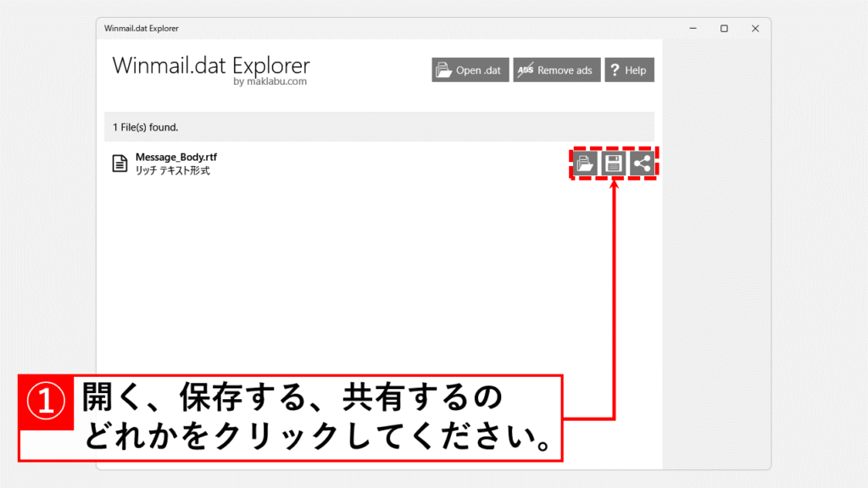This screenshot has height=488, width=868.
Task: Visit the "by maklabu.com" link
Action: tap(270, 82)
